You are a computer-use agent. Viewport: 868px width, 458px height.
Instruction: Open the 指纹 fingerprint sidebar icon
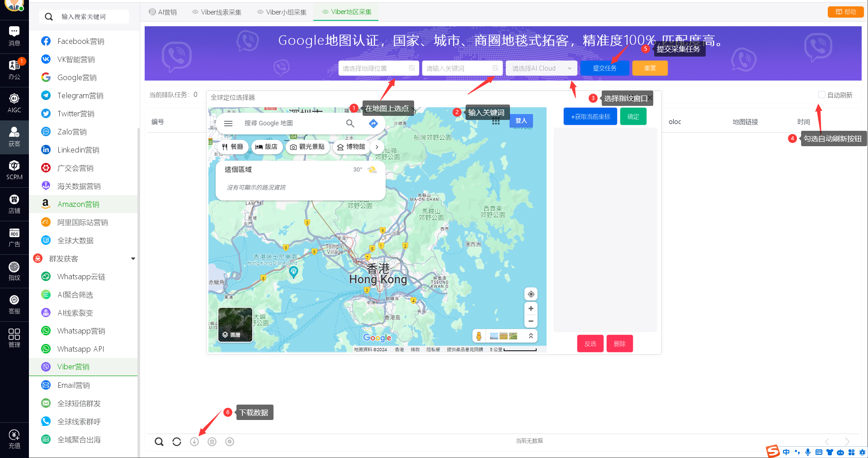(14, 271)
